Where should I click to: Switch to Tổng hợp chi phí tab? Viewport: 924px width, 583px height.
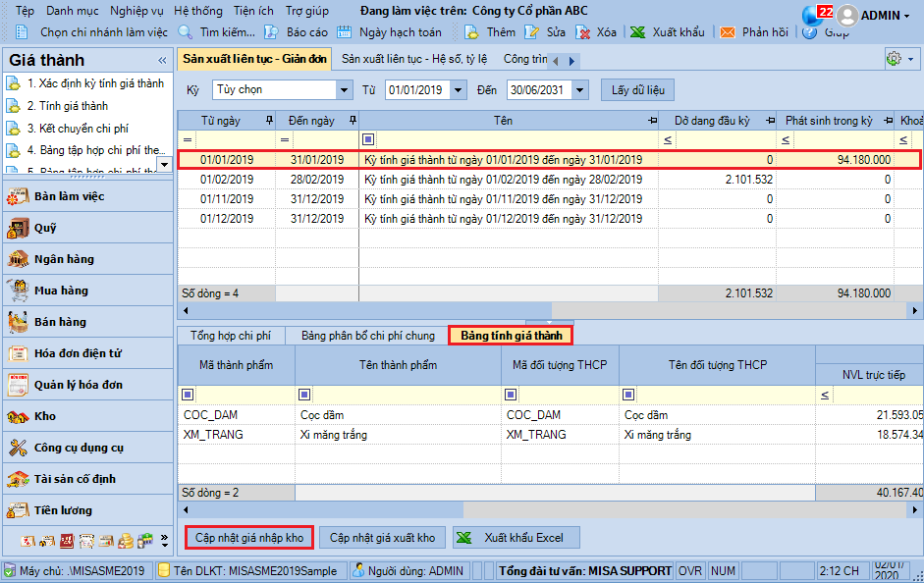tap(231, 336)
